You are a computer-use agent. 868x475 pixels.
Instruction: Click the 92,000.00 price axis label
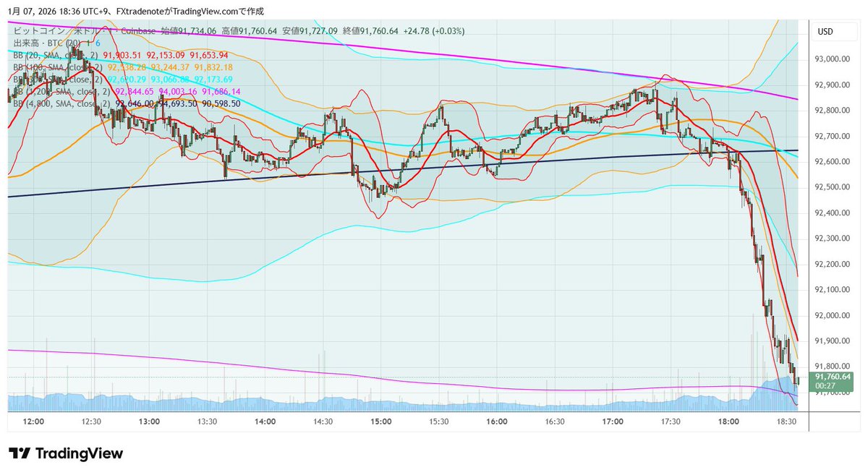click(832, 316)
